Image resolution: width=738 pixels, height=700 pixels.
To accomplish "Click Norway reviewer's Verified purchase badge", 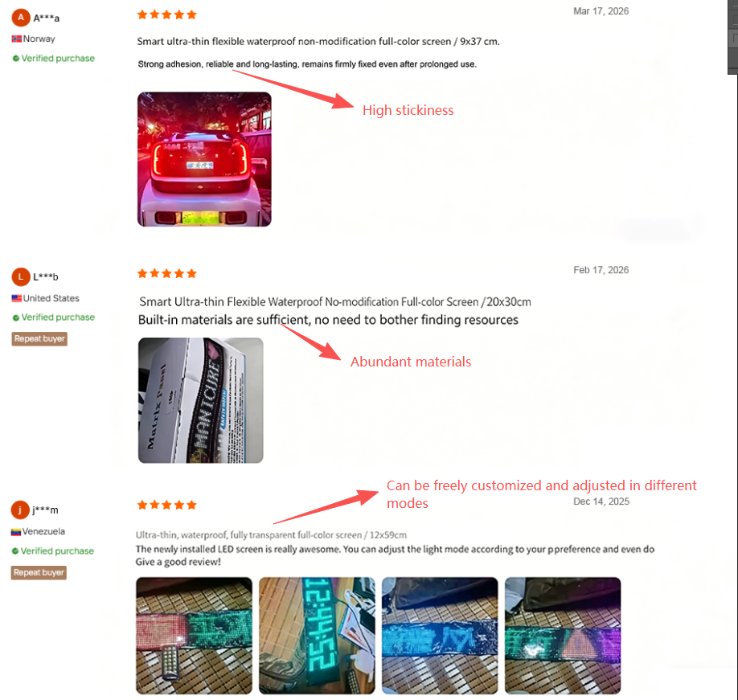I will tap(53, 59).
